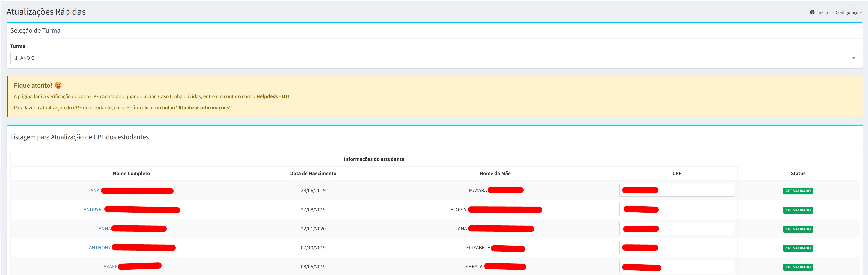Open student link starting with ASAFE
This screenshot has height=275, width=868.
tap(110, 267)
